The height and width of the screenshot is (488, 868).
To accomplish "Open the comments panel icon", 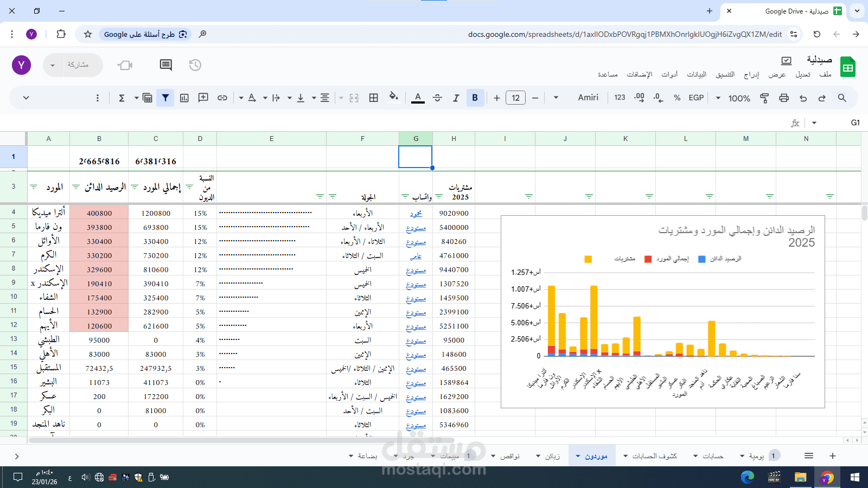I will (x=166, y=65).
